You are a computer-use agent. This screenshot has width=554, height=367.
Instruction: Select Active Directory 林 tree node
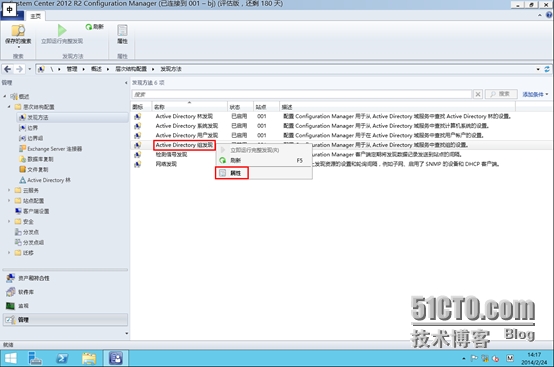tap(45, 180)
